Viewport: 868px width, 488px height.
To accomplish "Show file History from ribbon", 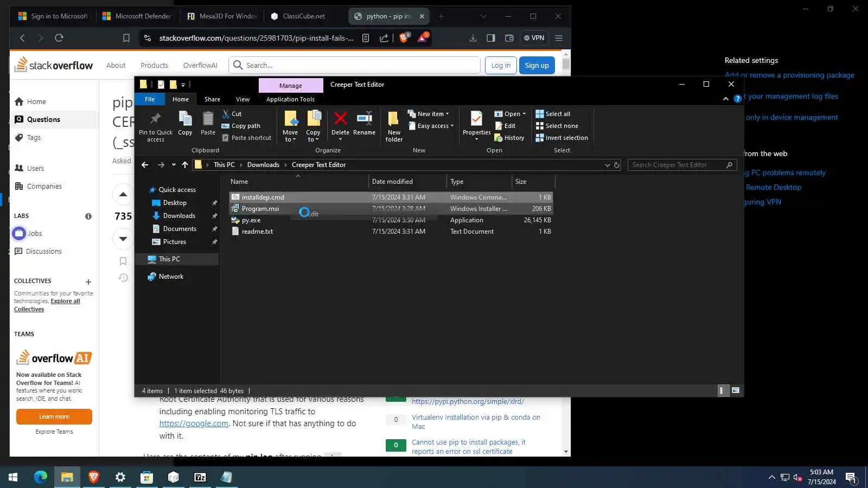I will [x=509, y=138].
